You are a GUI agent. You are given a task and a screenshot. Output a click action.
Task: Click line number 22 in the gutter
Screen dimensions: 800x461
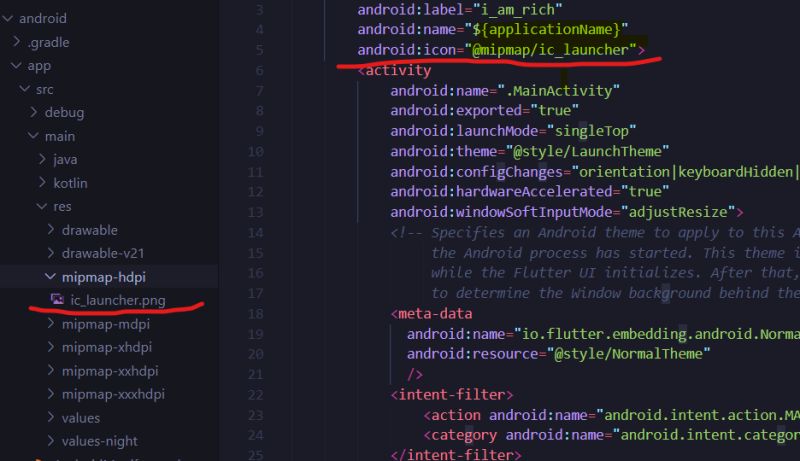256,394
